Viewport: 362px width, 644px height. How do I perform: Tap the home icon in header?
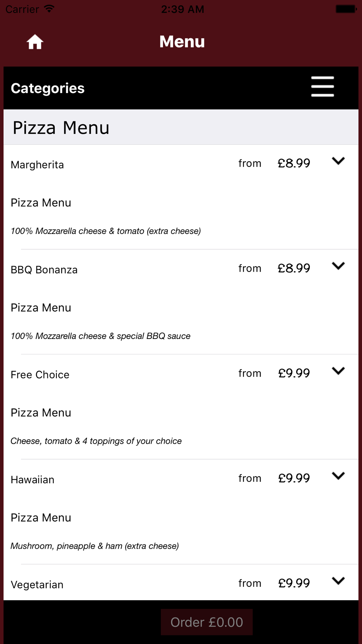tap(35, 42)
